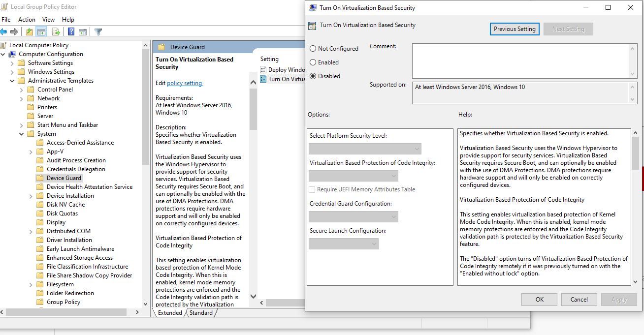Screen dimensions: 644x335
Task: Click the console tree vertical scrollbar
Action: (145, 175)
